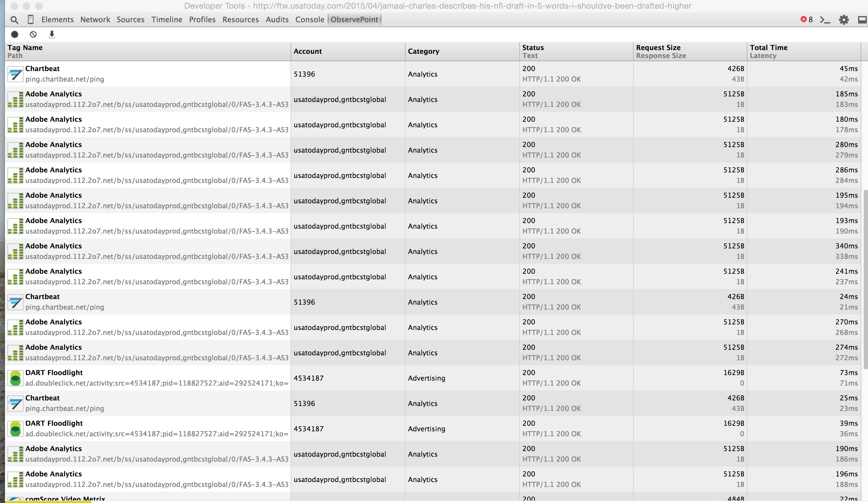The height and width of the screenshot is (503, 868).
Task: Click the search magnifier icon in DevTools
Action: (14, 20)
